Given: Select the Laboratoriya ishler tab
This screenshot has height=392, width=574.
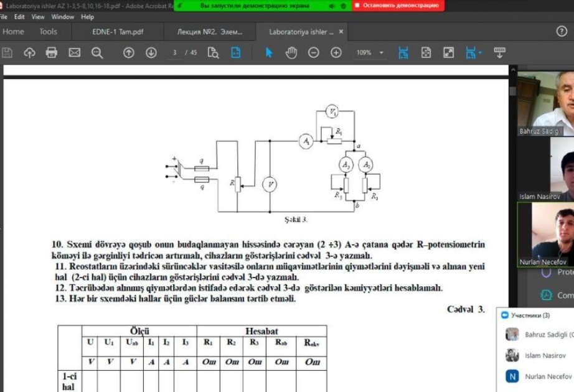Looking at the screenshot, I should (x=301, y=32).
